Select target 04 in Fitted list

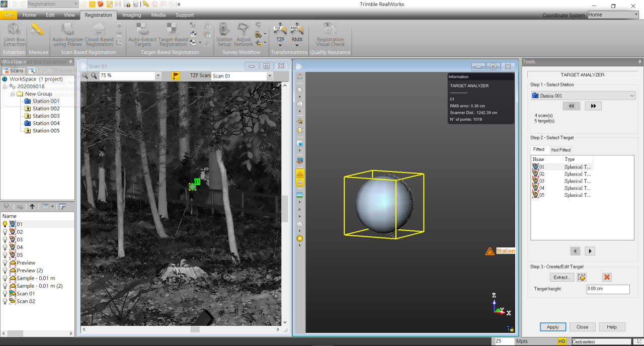pyautogui.click(x=563, y=188)
